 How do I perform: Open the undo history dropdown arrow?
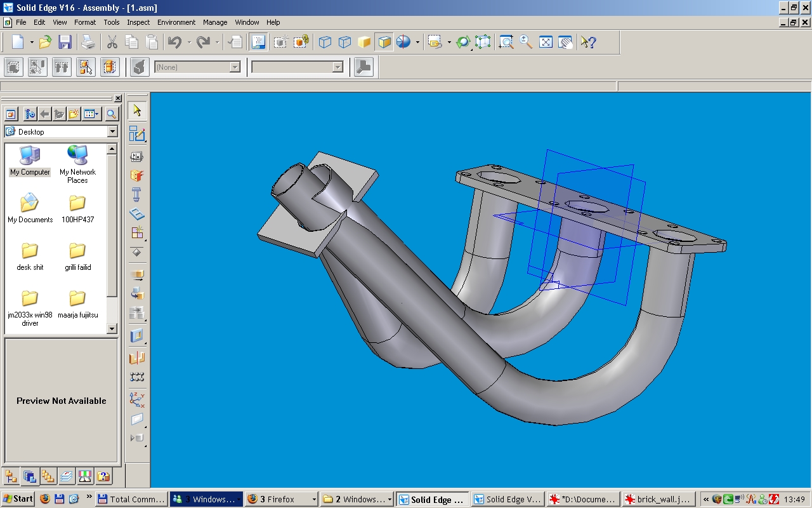[x=189, y=43]
